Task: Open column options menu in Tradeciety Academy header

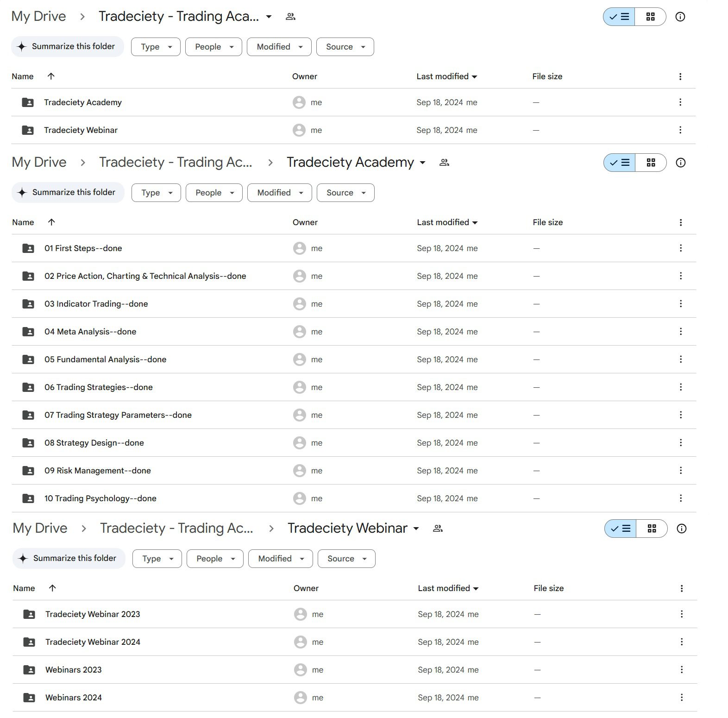Action: 680,222
